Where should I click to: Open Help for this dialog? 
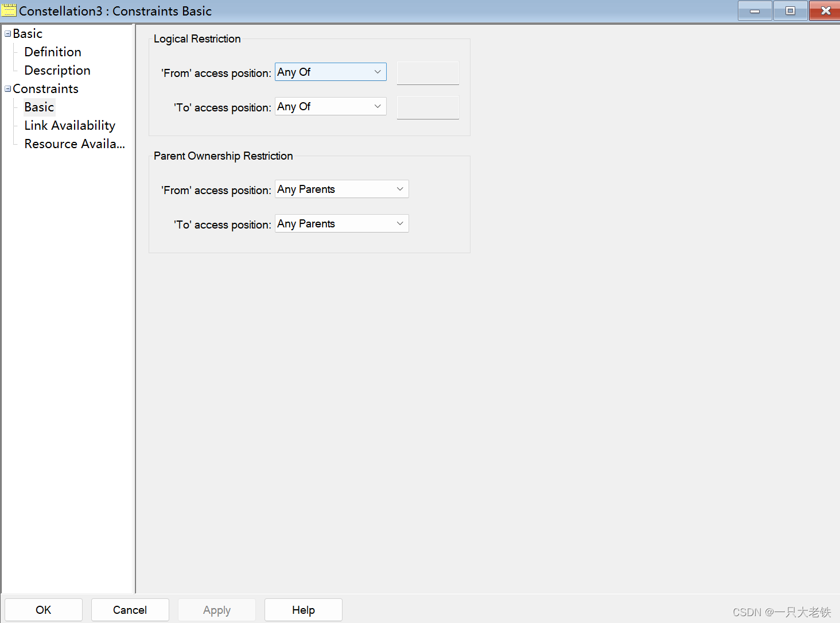pyautogui.click(x=304, y=610)
